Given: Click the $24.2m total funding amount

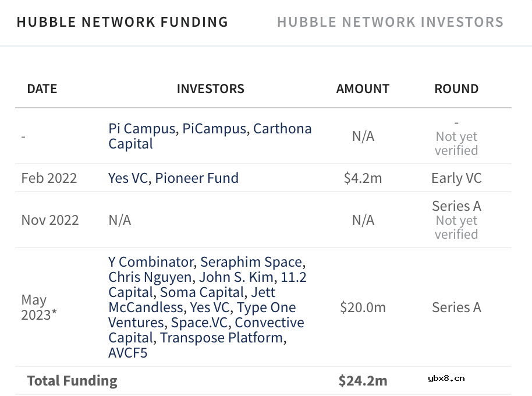Looking at the screenshot, I should point(363,381).
